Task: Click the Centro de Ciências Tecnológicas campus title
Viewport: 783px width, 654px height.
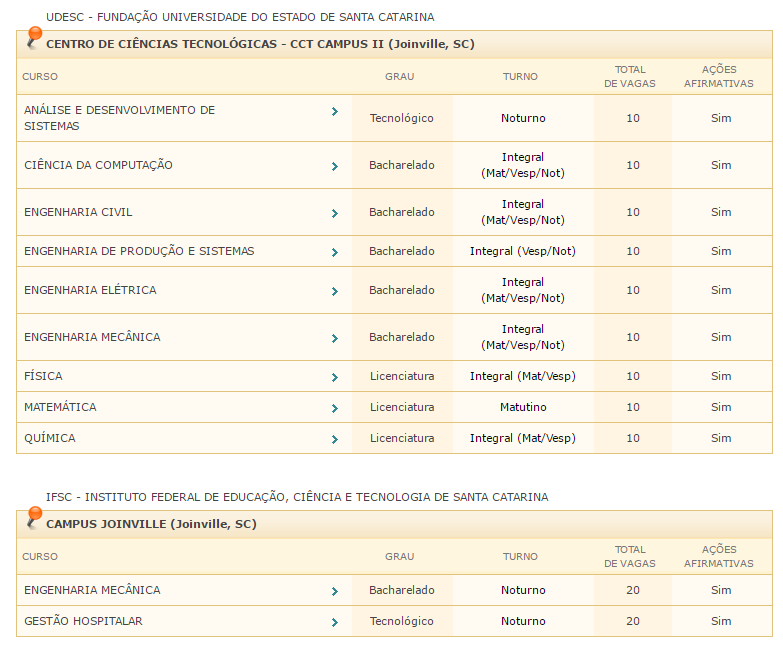Action: 260,44
